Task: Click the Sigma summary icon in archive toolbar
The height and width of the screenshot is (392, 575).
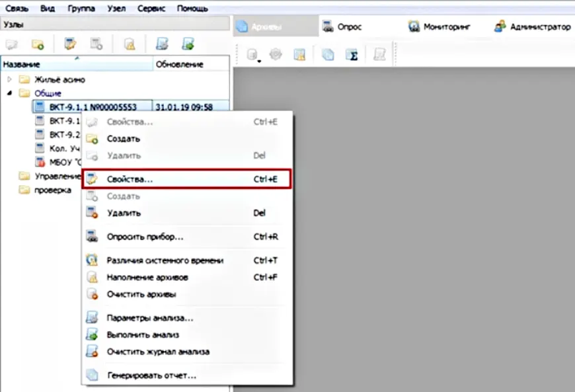Action: point(353,56)
